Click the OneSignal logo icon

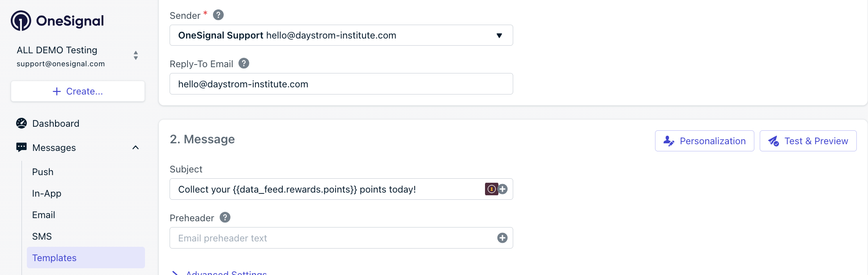pyautogui.click(x=21, y=21)
